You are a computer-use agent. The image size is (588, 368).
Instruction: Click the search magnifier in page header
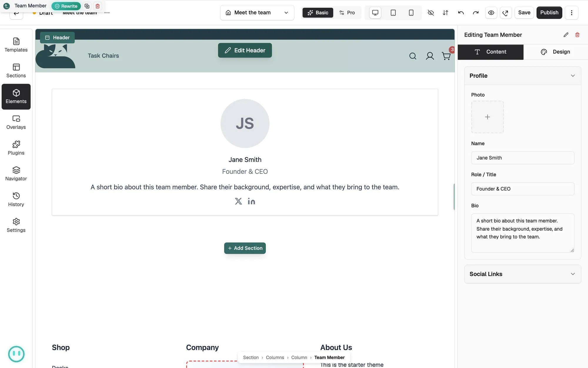413,56
